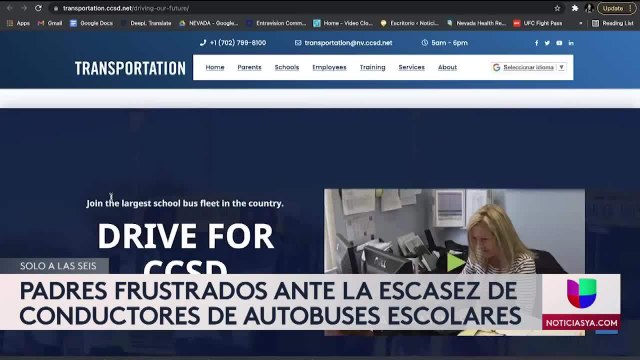Open the Seleccionar idioma language dropdown

tap(529, 67)
